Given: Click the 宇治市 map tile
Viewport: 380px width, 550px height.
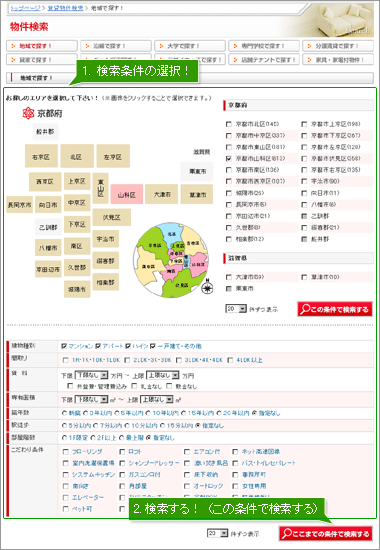Looking at the screenshot, I should [x=106, y=239].
